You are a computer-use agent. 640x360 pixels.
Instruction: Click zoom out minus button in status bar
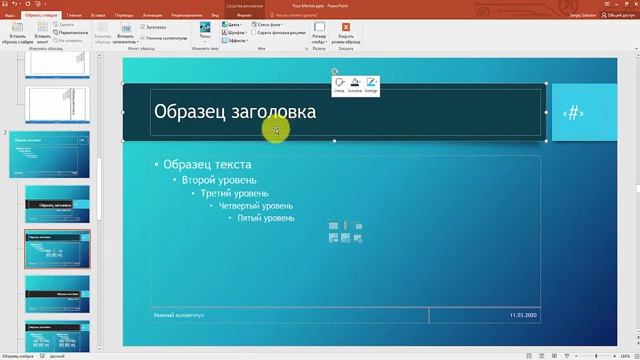pos(576,356)
